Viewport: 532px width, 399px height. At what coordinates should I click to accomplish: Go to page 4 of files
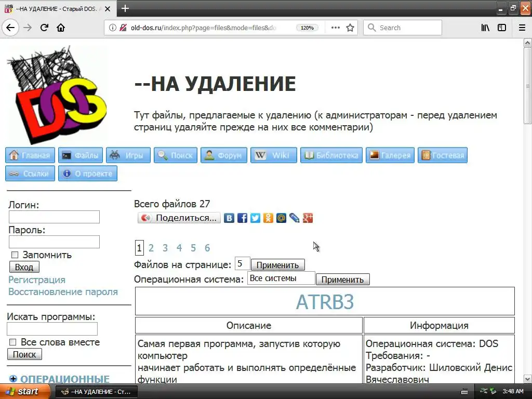pos(179,248)
